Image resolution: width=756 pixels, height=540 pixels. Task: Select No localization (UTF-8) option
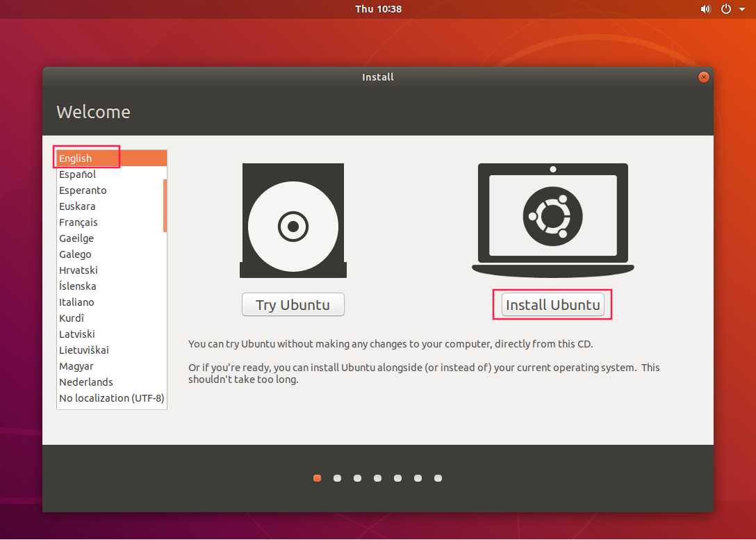[x=111, y=398]
